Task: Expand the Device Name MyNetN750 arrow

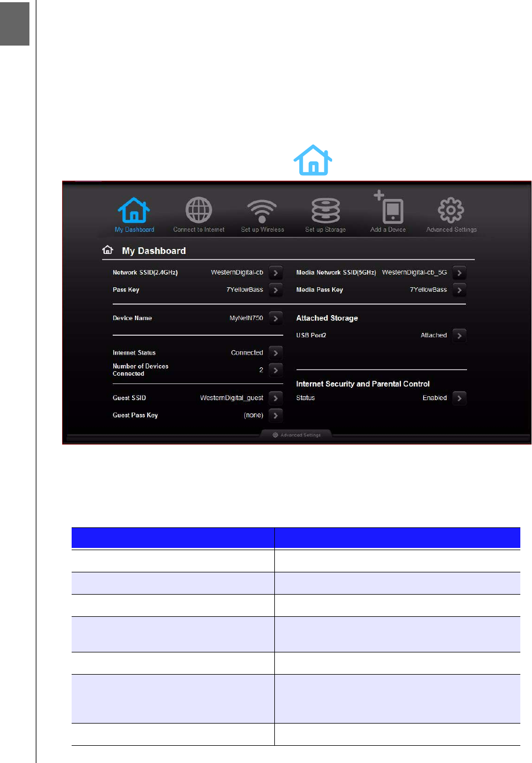Action: pyautogui.click(x=275, y=318)
